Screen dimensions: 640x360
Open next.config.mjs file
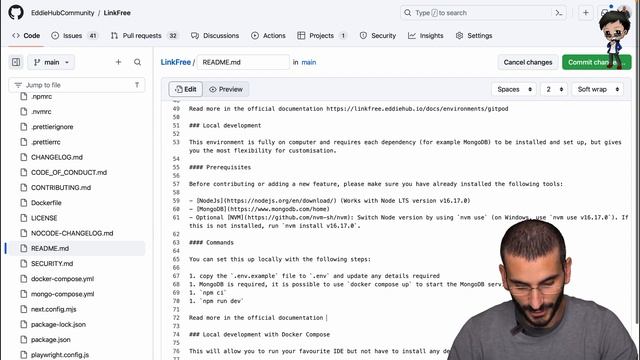coord(53,309)
